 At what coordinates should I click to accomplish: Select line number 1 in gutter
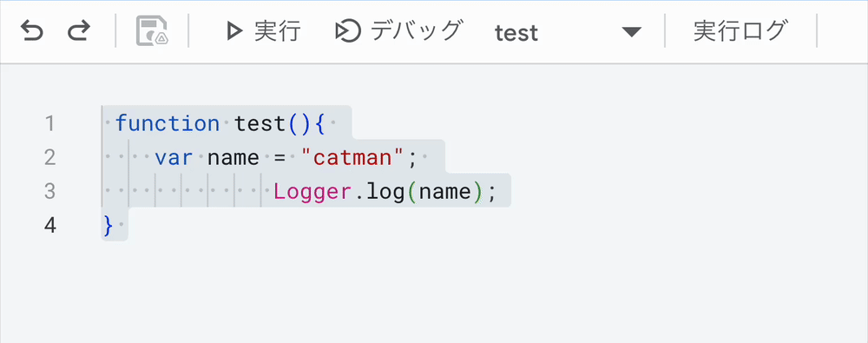point(49,123)
